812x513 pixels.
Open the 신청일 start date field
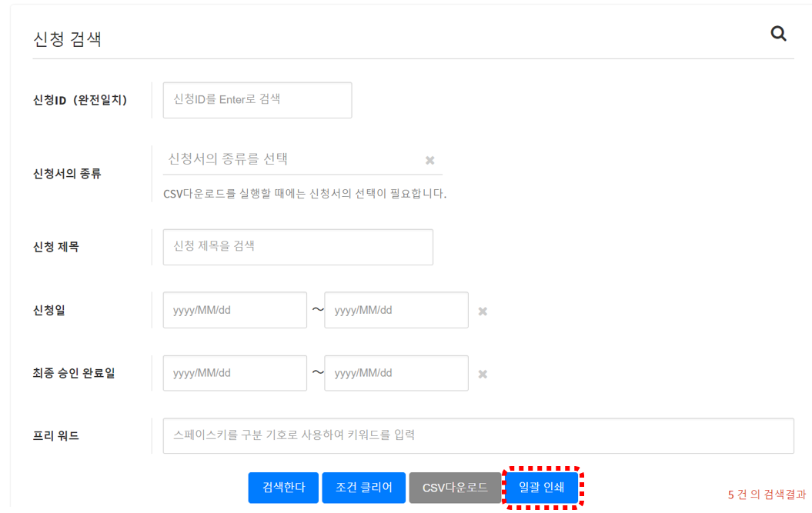[x=235, y=311]
